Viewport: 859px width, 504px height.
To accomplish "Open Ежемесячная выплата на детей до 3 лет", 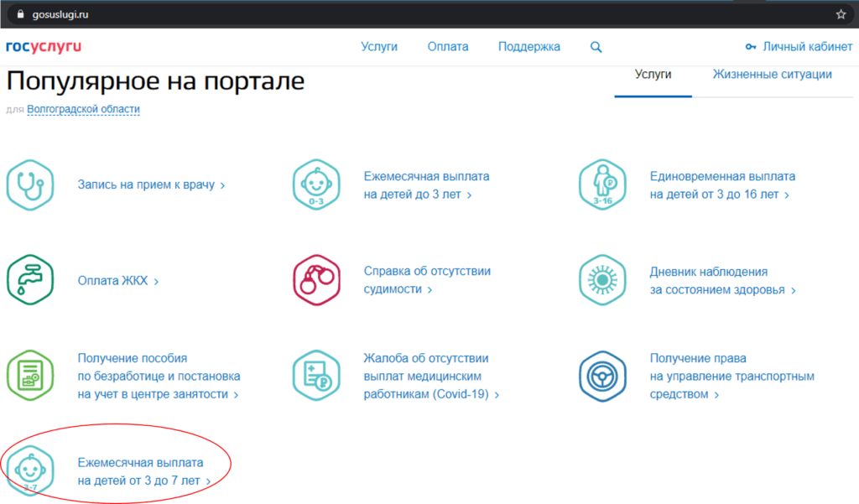I will tap(426, 185).
